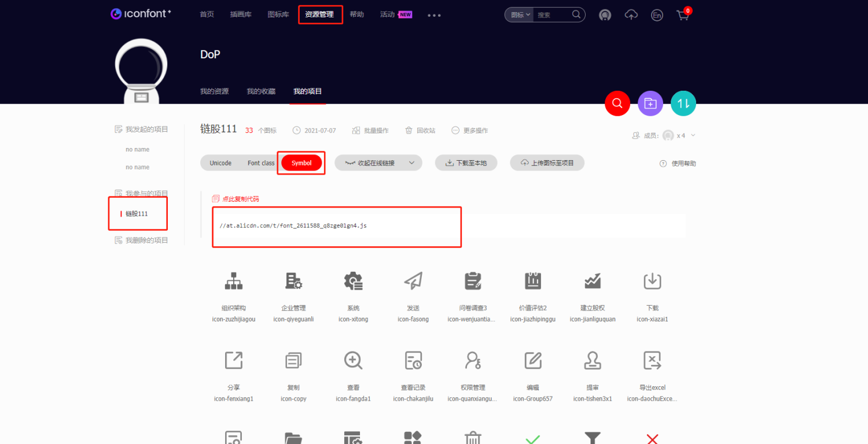Open 更多操作 more actions menu
The width and height of the screenshot is (868, 444).
click(x=470, y=131)
